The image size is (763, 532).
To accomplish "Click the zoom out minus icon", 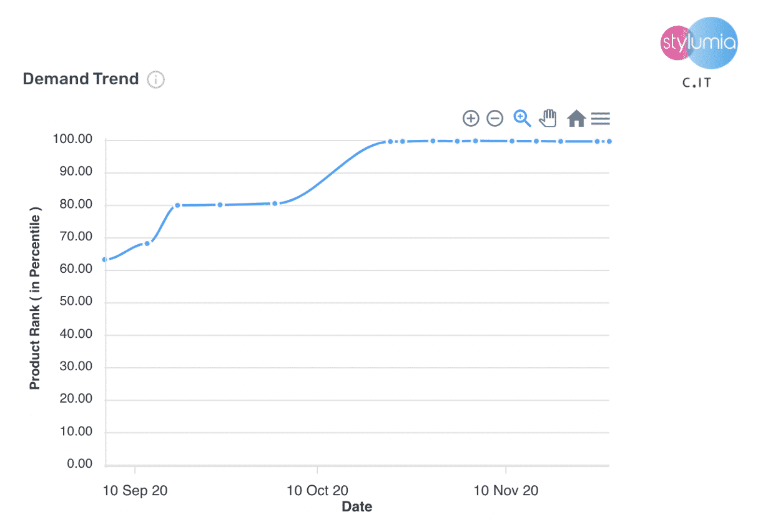I will coord(495,118).
